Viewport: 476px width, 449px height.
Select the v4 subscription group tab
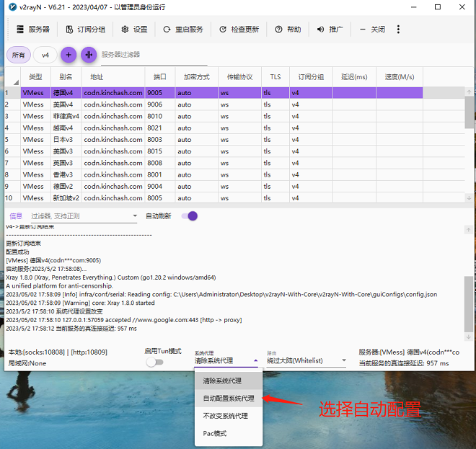click(45, 55)
